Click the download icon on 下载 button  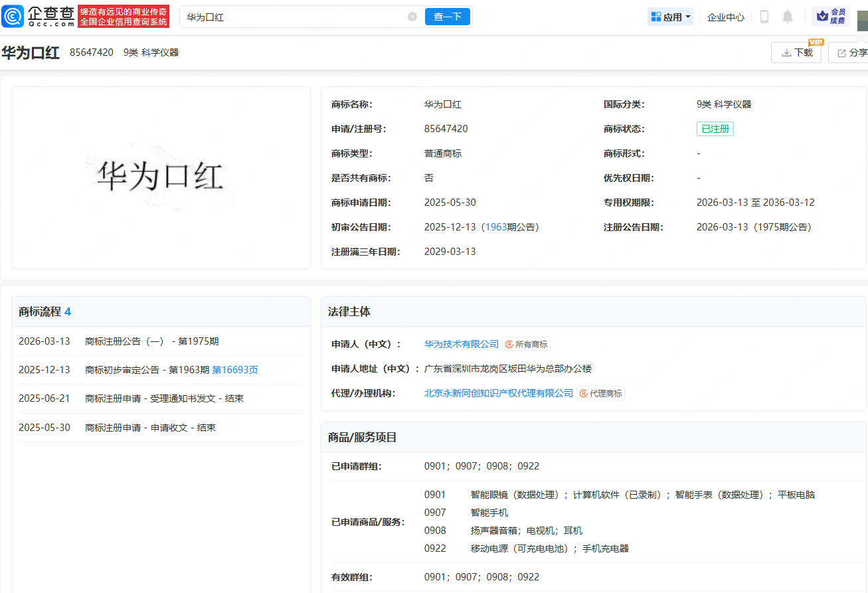click(x=787, y=52)
